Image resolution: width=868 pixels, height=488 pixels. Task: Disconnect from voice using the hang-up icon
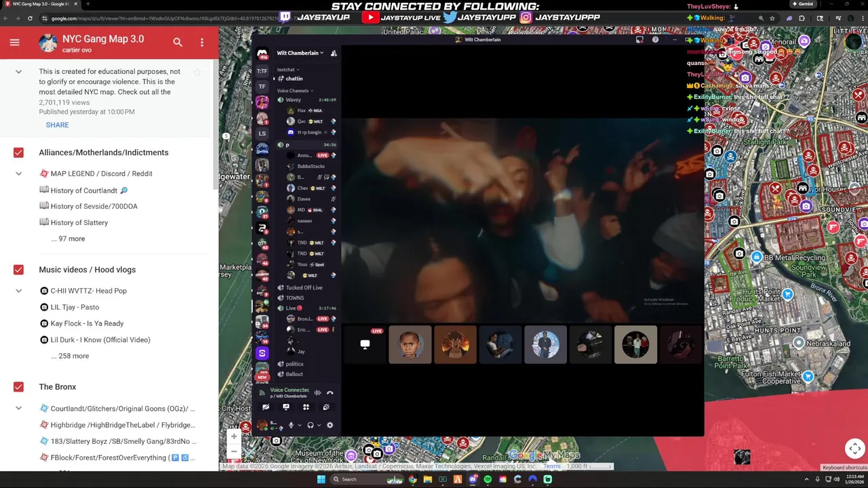click(330, 392)
